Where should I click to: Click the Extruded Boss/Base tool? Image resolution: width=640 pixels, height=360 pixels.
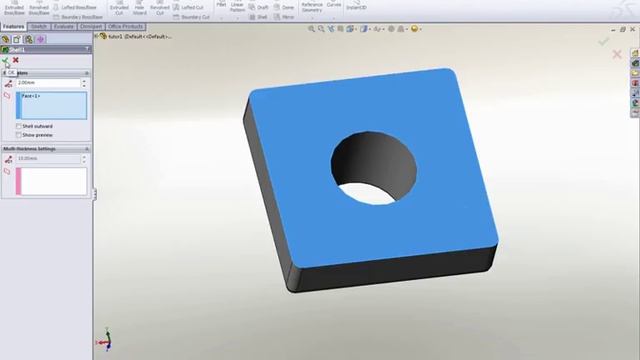click(14, 8)
